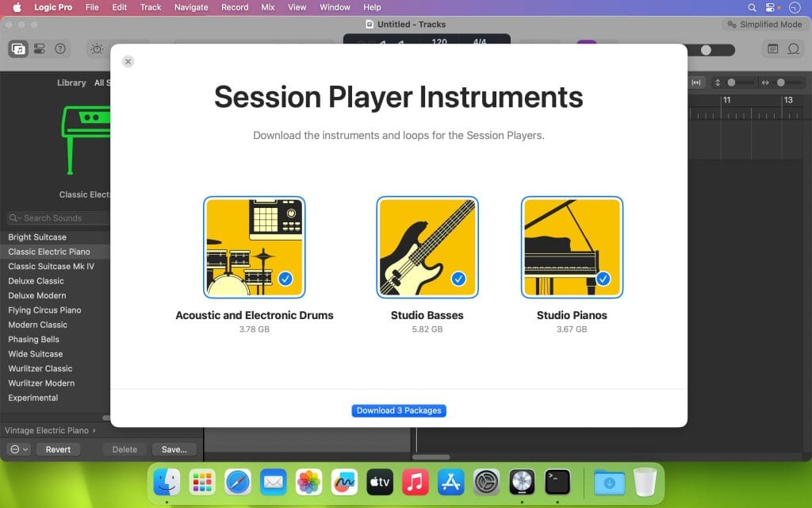Open the Track menu in the menu bar
Screen dimensions: 812x508
pos(150,7)
